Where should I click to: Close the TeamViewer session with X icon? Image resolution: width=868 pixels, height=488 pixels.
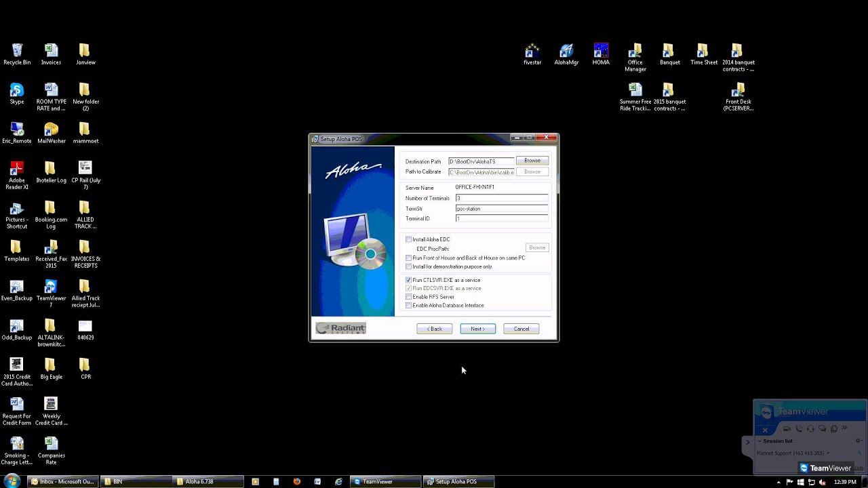pyautogui.click(x=765, y=430)
